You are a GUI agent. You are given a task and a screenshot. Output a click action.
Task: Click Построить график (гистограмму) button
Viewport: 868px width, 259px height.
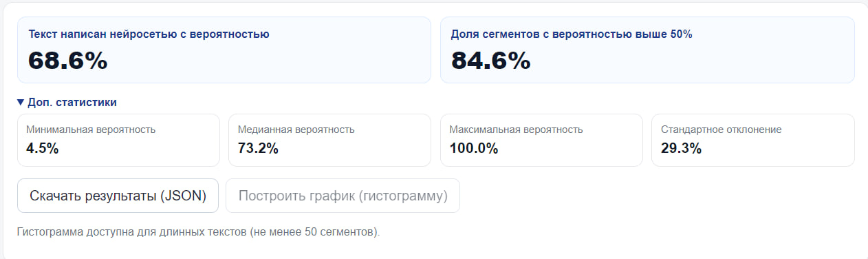pos(343,196)
